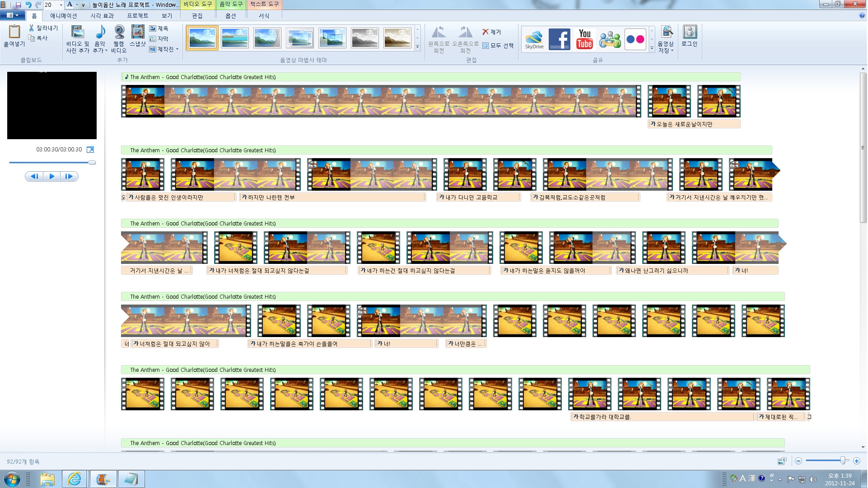This screenshot has height=488, width=868.
Task: Select the first The Anthem music track
Action: click(x=431, y=77)
